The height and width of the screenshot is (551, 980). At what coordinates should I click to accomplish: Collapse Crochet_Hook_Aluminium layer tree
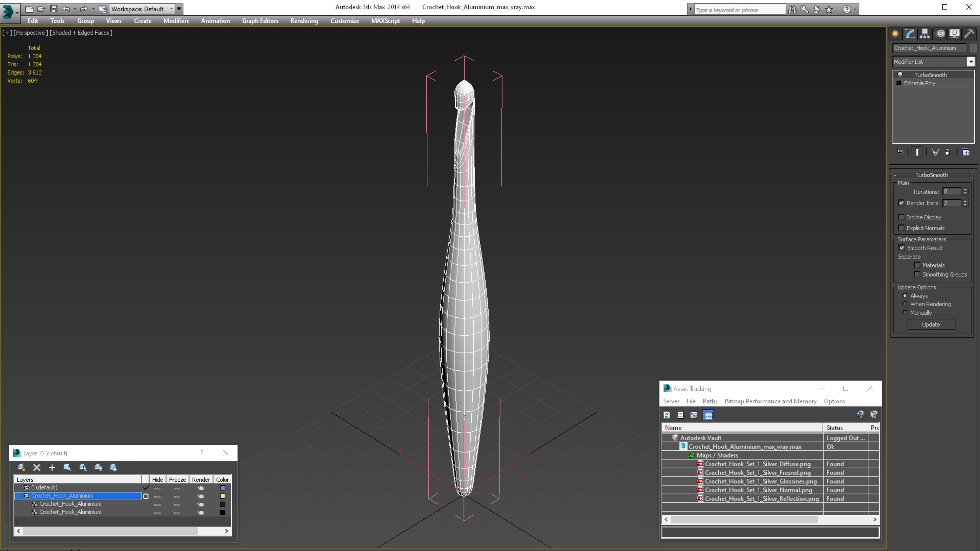coord(18,496)
